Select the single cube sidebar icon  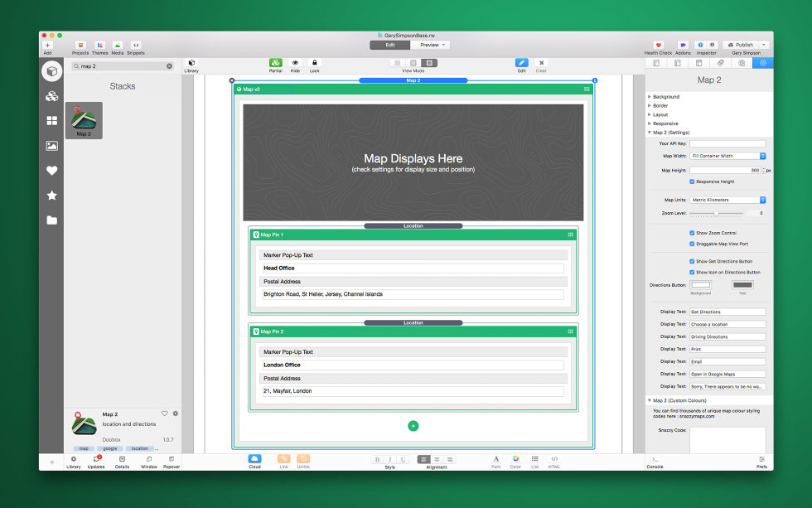tap(51, 71)
